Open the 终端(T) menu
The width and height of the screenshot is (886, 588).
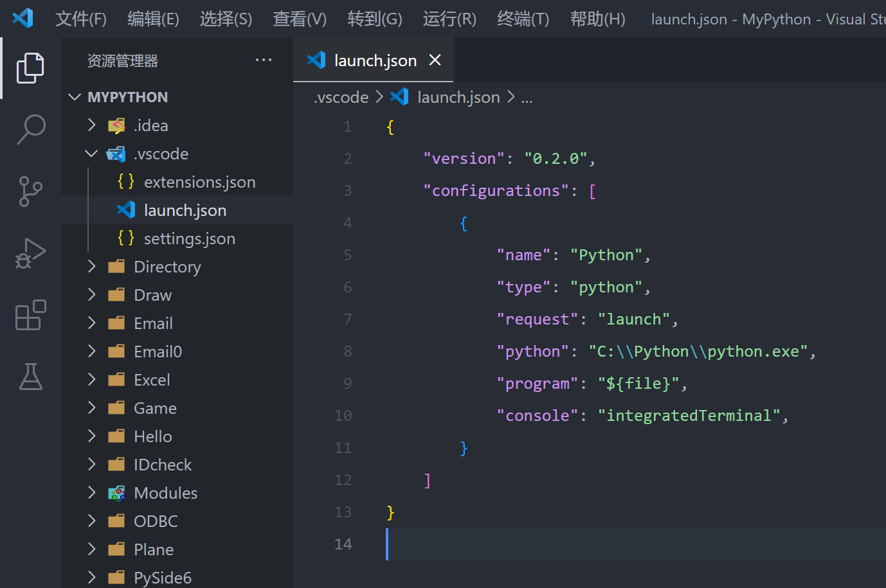click(x=523, y=19)
